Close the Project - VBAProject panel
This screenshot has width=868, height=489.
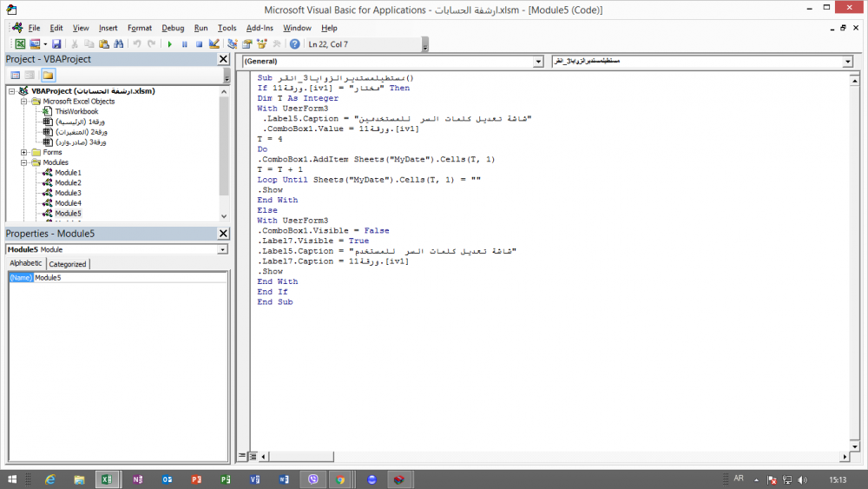click(223, 59)
